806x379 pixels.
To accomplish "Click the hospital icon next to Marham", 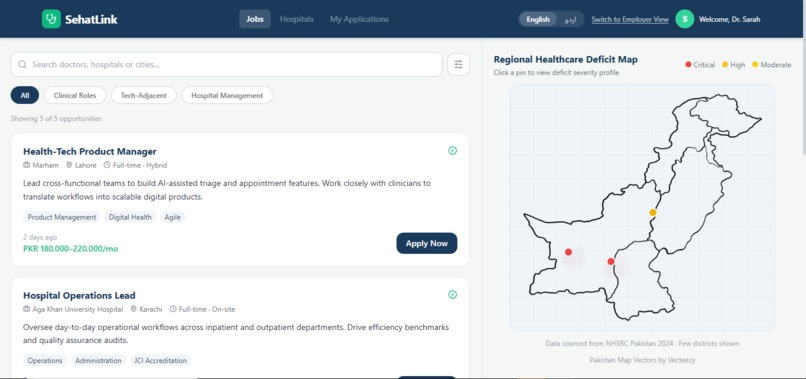I will [27, 165].
